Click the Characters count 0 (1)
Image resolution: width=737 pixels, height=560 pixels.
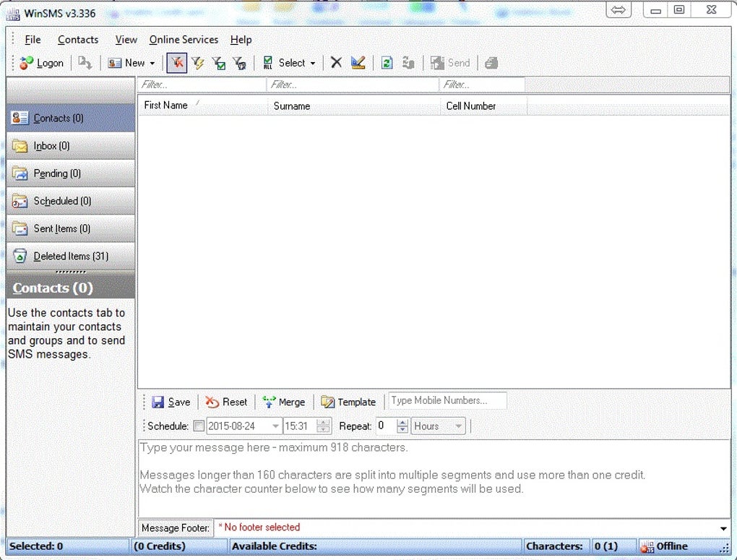click(x=606, y=546)
